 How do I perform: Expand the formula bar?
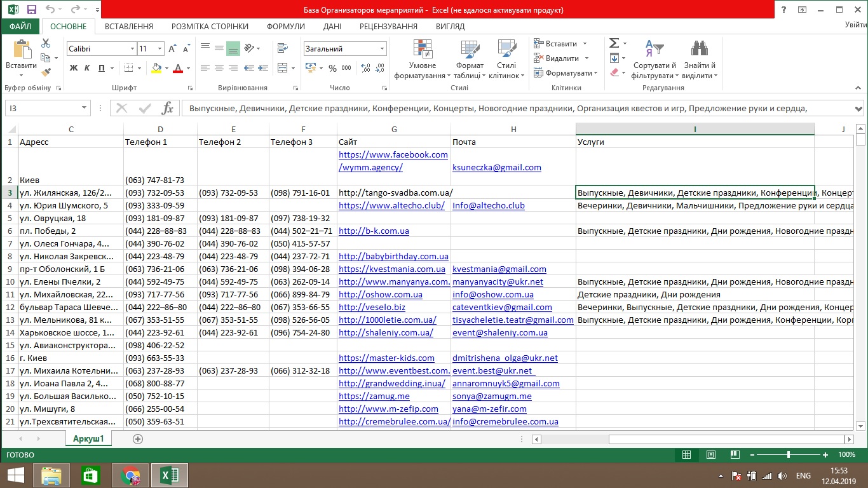(x=860, y=108)
